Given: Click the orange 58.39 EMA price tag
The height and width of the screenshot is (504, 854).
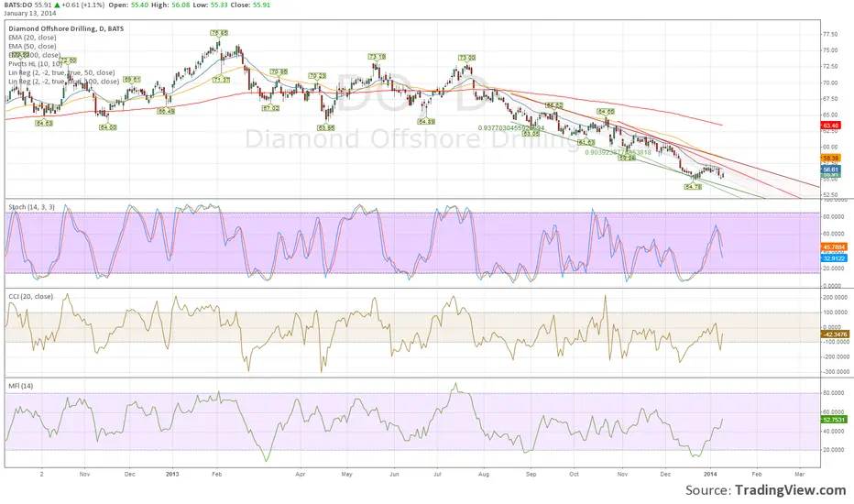Looking at the screenshot, I should click(x=830, y=158).
